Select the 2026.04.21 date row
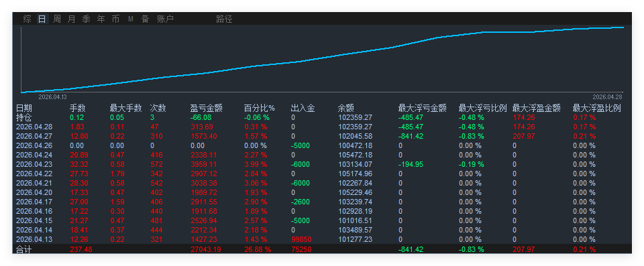 pos(34,183)
